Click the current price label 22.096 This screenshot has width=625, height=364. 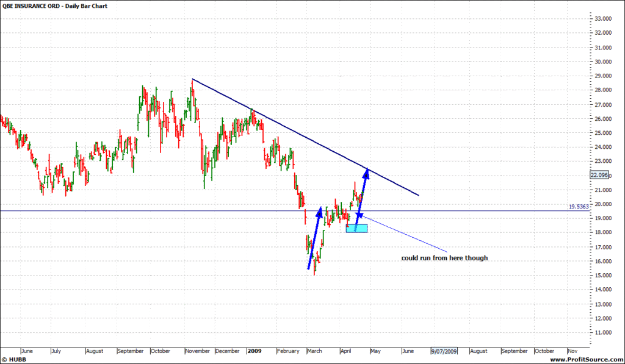(x=599, y=175)
